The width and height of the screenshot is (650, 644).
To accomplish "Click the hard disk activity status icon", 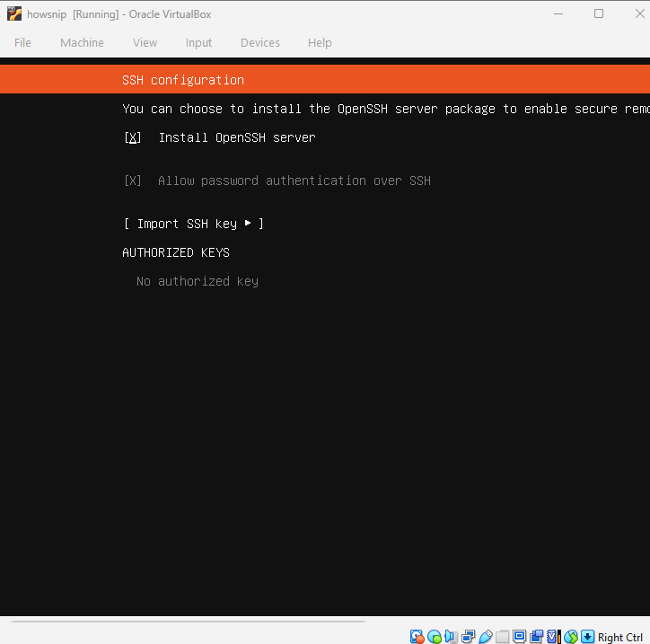I will pyautogui.click(x=417, y=637).
